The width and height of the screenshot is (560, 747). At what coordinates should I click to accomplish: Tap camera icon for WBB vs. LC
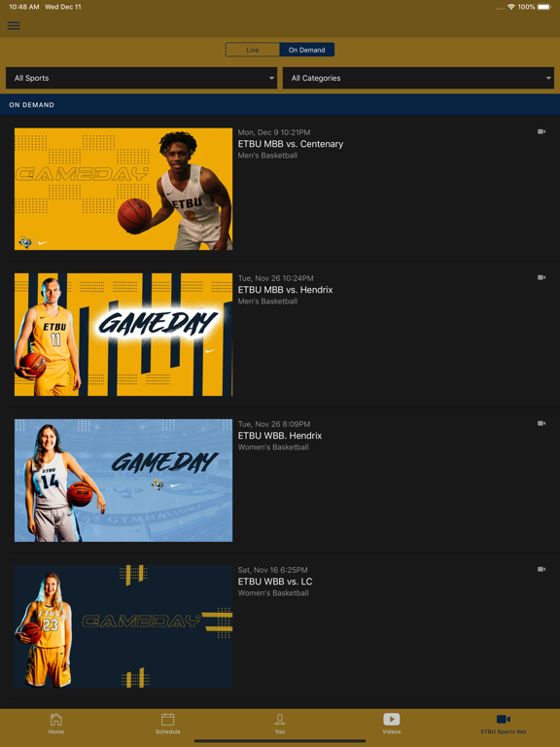(542, 569)
